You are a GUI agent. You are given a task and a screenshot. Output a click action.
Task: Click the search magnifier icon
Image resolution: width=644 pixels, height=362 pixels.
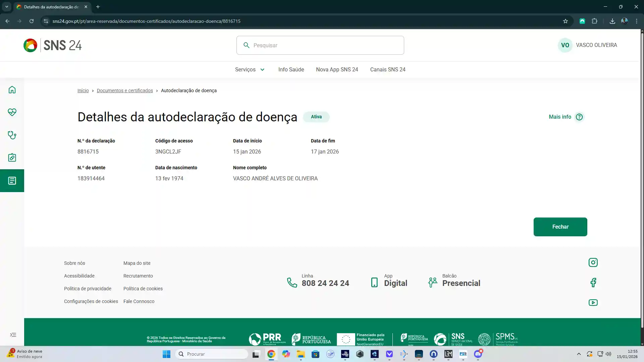(247, 45)
